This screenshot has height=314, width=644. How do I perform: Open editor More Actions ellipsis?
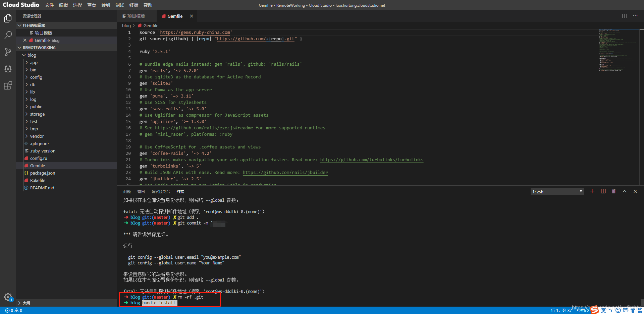click(x=635, y=16)
